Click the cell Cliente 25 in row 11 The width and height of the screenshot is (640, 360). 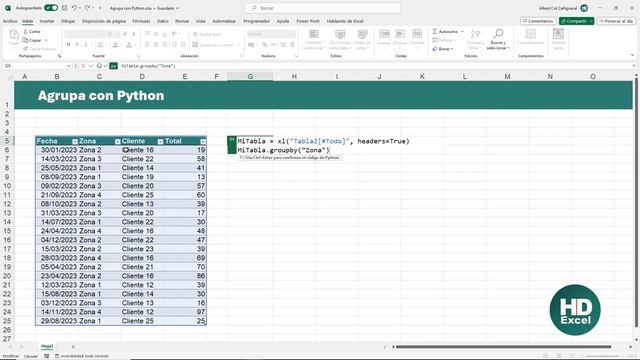click(142, 195)
